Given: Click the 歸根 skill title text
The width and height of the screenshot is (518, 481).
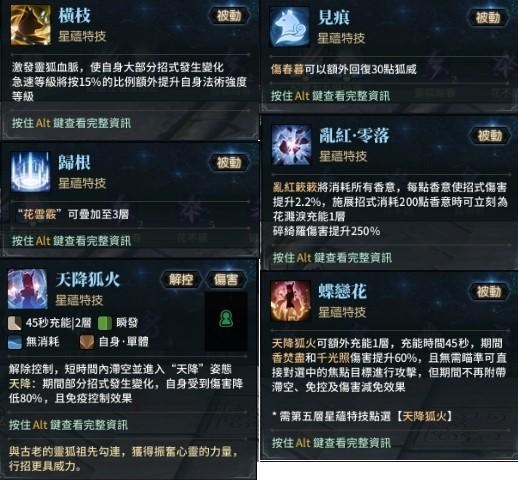Looking at the screenshot, I should 74,163.
